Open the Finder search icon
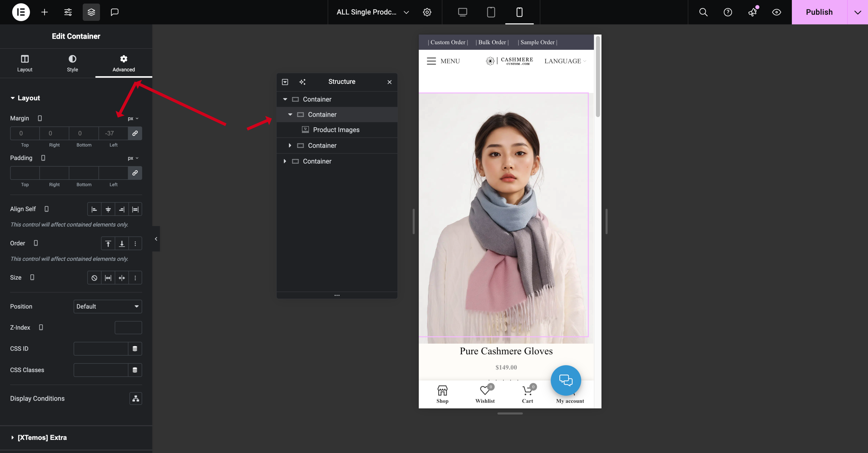Viewport: 868px width, 453px height. tap(703, 12)
